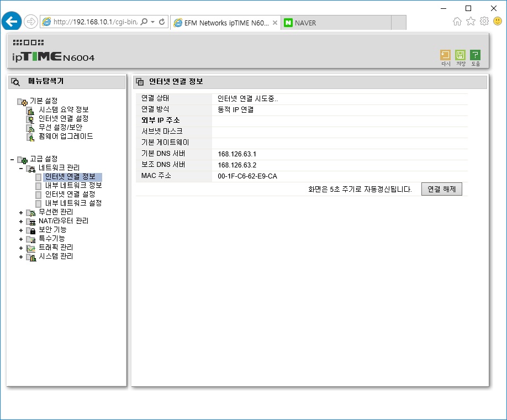Click secondary DNS value 168.126.63.2
The height and width of the screenshot is (420, 507).
[237, 165]
